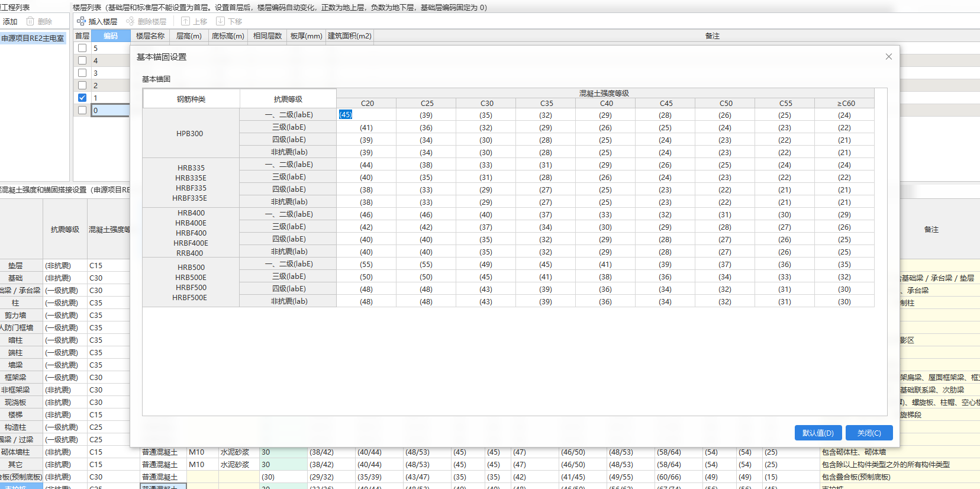
Task: Click the 非框架梁 row label
Action: click(15, 390)
